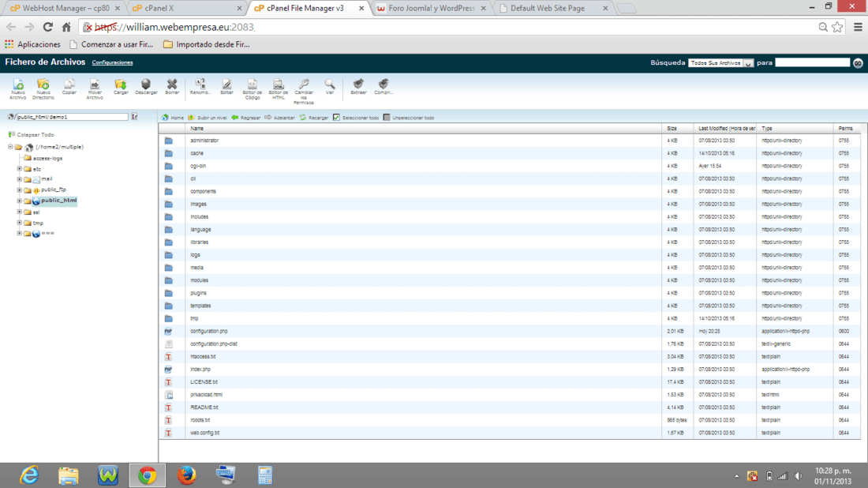Click Colapsar Todo in folder tree
The width and height of the screenshot is (868, 488).
[31, 134]
